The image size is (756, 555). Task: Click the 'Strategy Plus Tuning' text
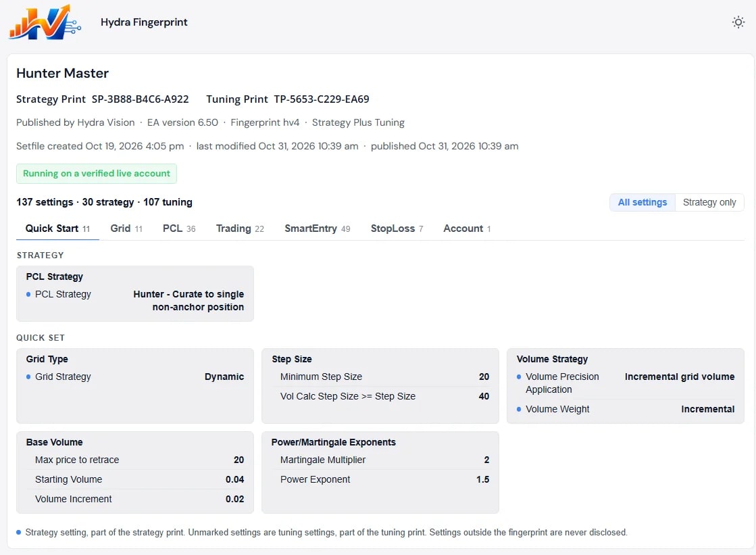(x=358, y=122)
